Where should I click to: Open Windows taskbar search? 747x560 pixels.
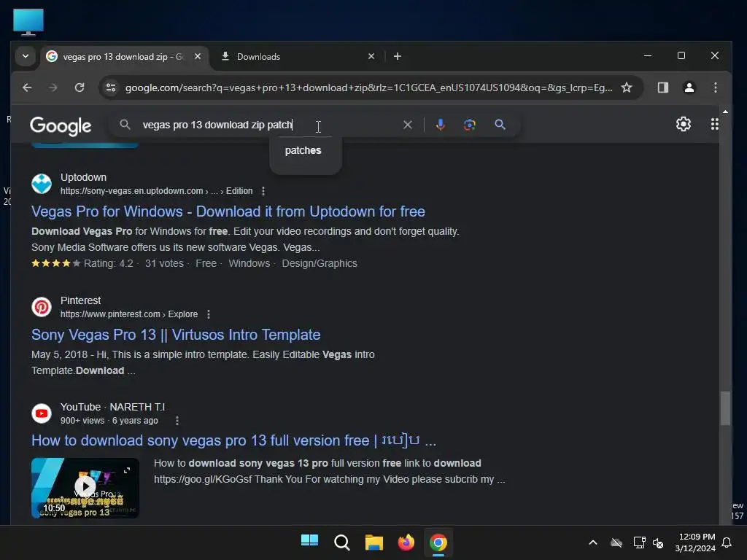point(341,542)
